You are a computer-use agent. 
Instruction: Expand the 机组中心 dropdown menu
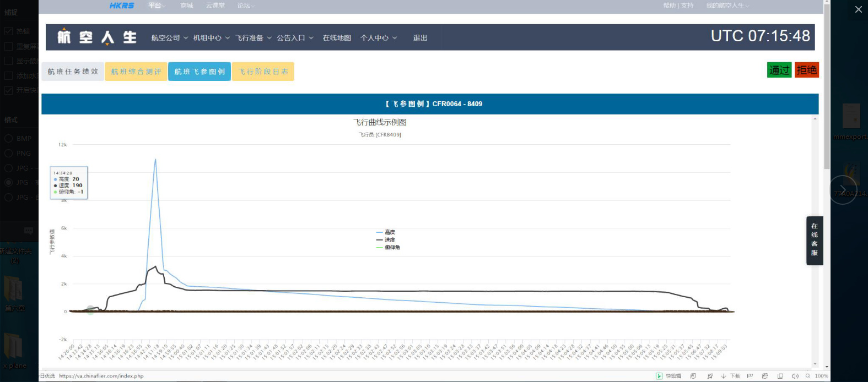[x=211, y=38]
